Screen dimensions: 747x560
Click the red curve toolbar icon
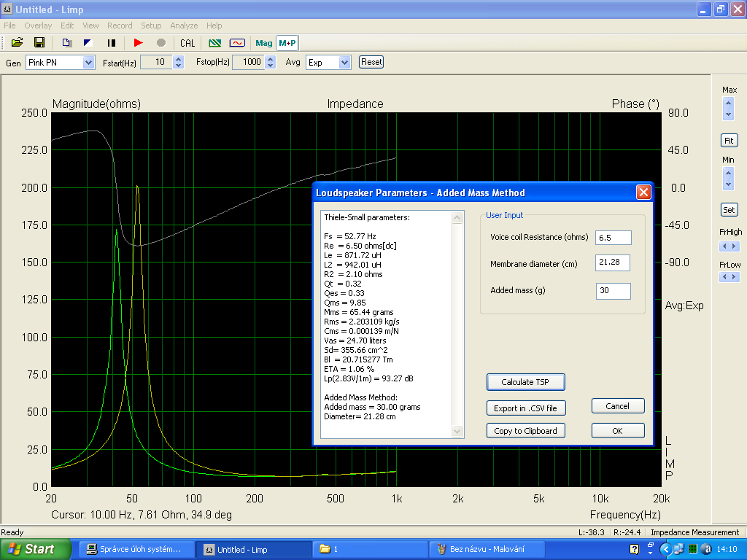click(x=237, y=43)
